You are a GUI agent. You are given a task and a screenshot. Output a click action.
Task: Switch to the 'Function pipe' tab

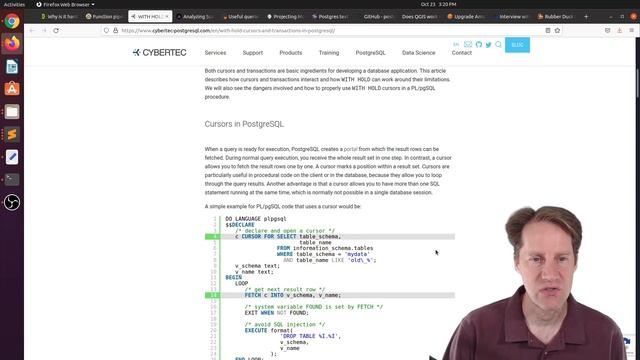pyautogui.click(x=104, y=17)
